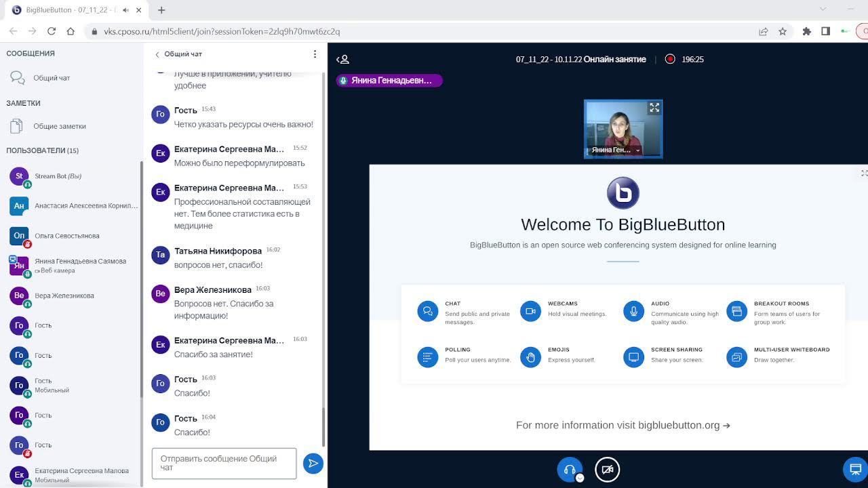Click message "Четко указать ресурсы очень важно!"
Viewport: 868px width, 488px height.
(243, 125)
